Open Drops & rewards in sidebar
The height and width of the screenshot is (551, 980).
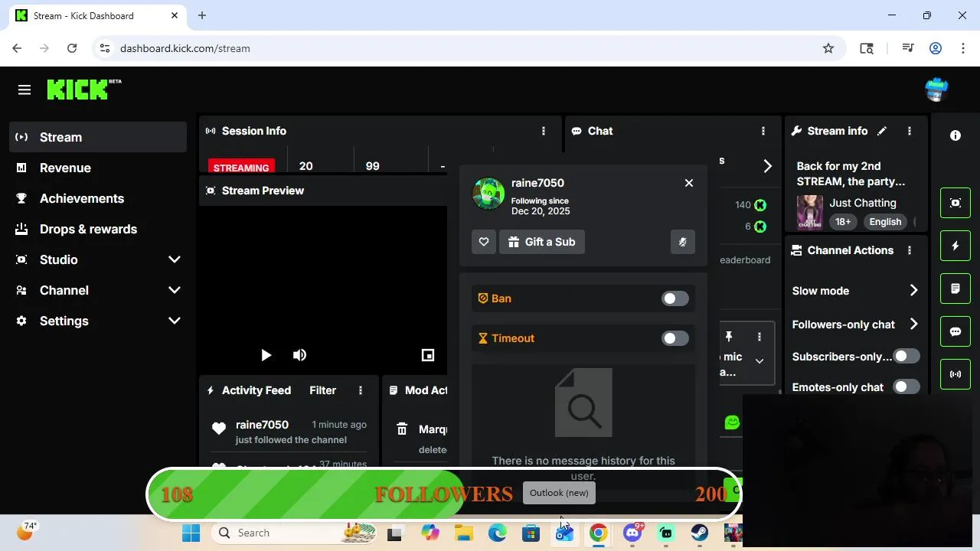click(98, 229)
